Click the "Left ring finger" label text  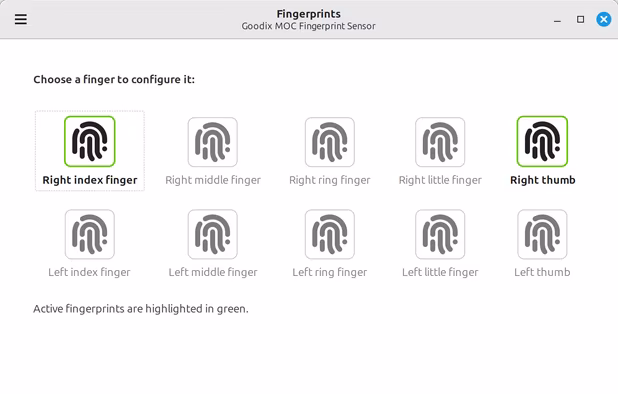point(329,272)
